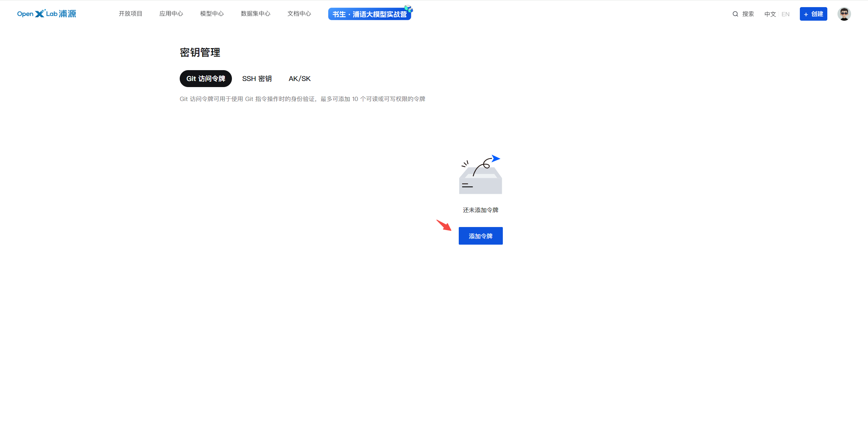
Task: Click the plus icon on Create button
Action: [x=806, y=14]
